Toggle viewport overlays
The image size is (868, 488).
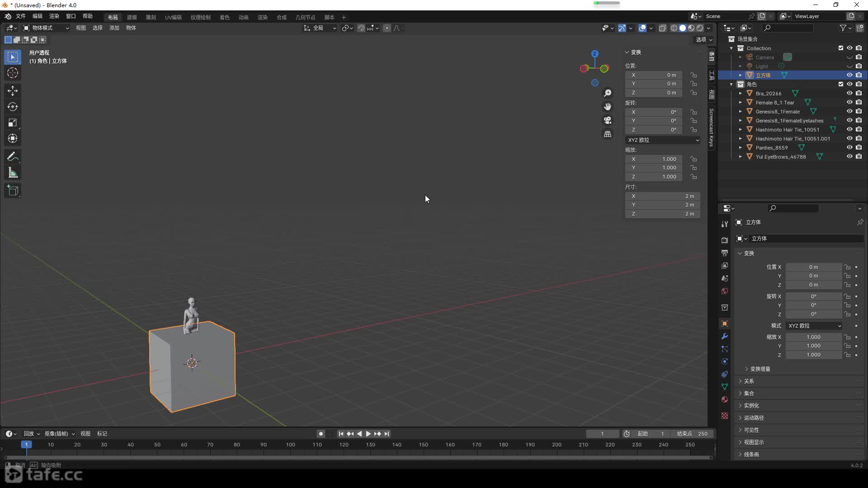point(642,28)
